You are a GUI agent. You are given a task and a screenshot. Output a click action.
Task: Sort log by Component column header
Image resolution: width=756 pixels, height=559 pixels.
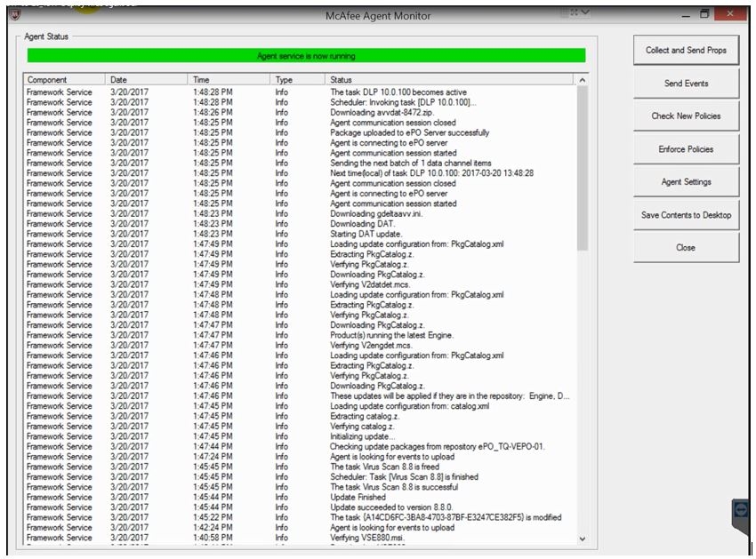(64, 80)
